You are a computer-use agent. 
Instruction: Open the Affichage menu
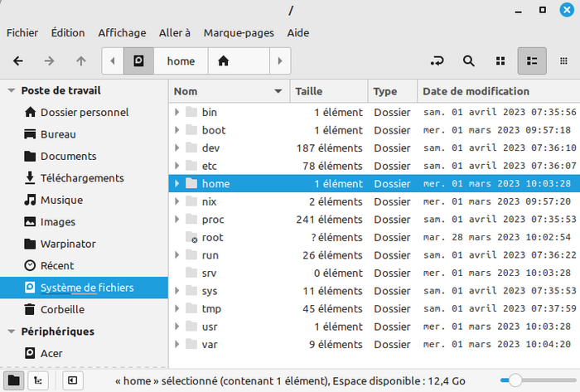121,32
